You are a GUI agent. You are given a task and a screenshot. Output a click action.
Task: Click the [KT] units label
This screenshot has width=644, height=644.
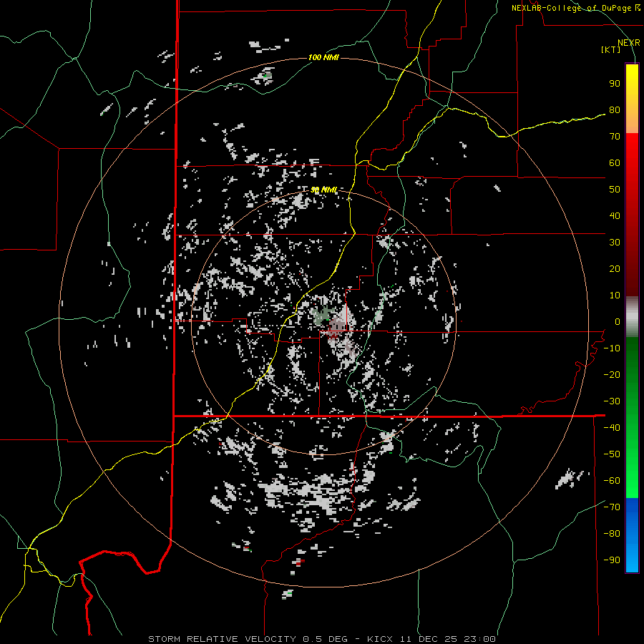610,49
